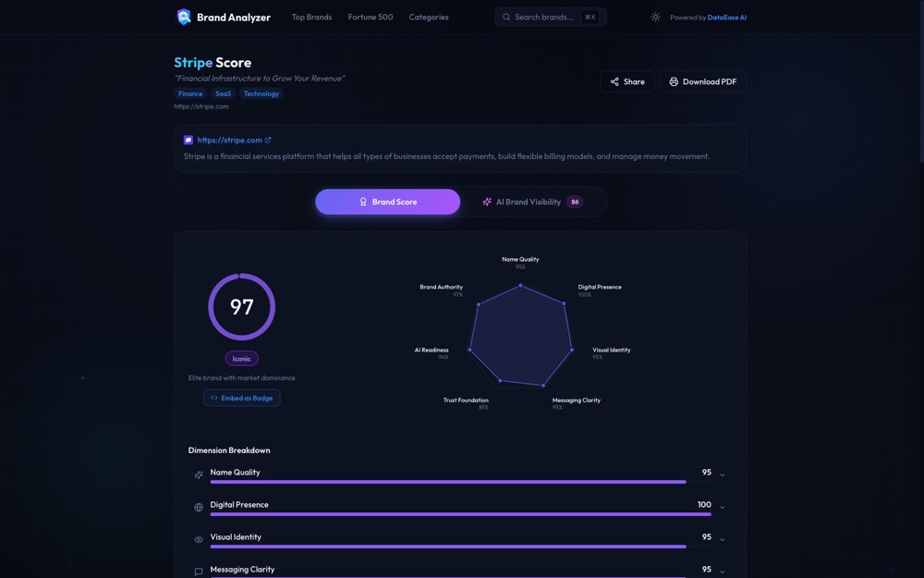The height and width of the screenshot is (578, 924).
Task: Click the radar chart polygon
Action: coord(520,337)
